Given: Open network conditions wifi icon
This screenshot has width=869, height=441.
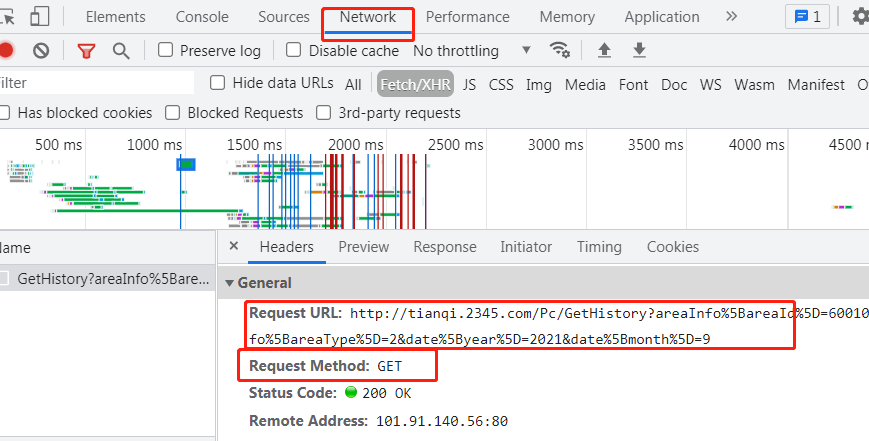Looking at the screenshot, I should (560, 50).
